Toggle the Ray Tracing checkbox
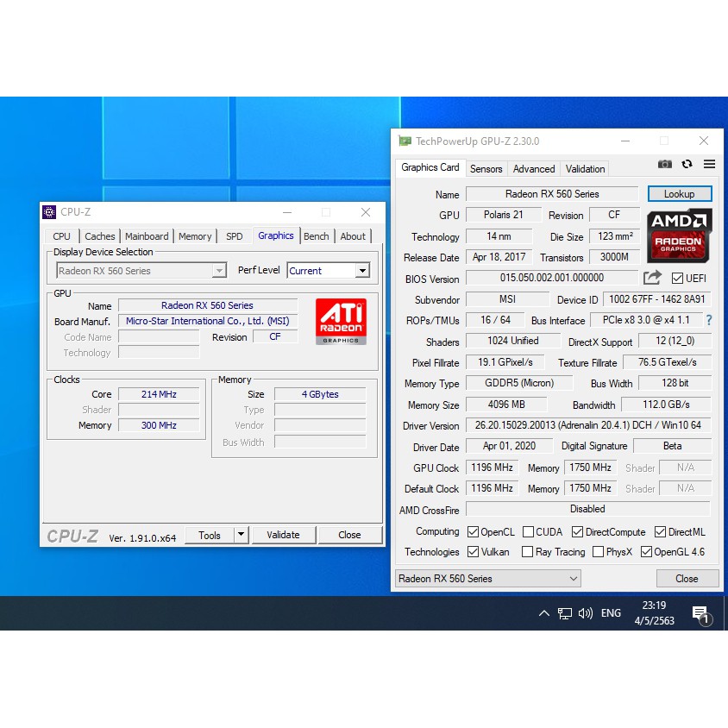 tap(528, 552)
